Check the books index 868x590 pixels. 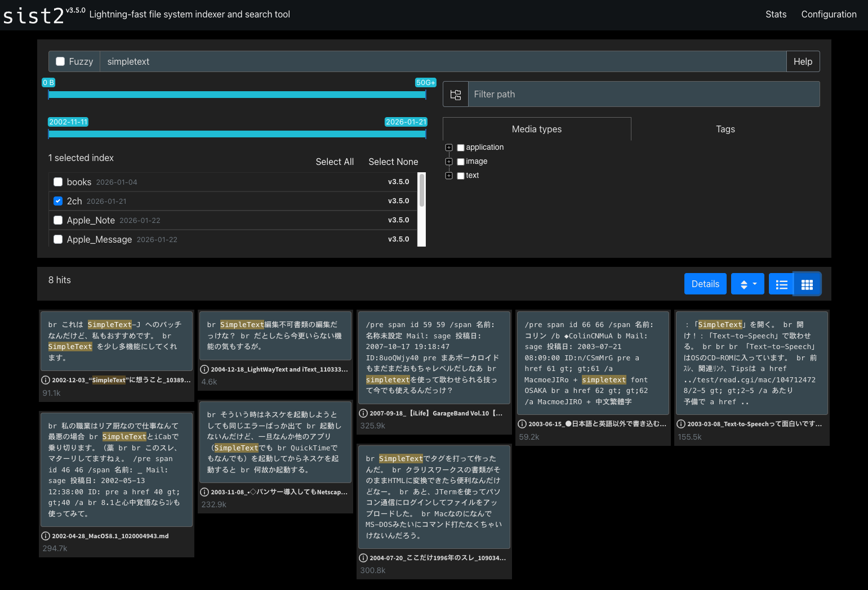58,182
